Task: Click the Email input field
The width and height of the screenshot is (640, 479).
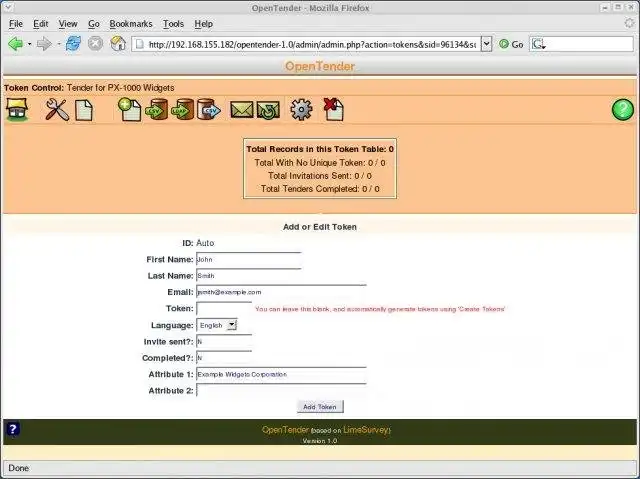Action: (x=281, y=292)
